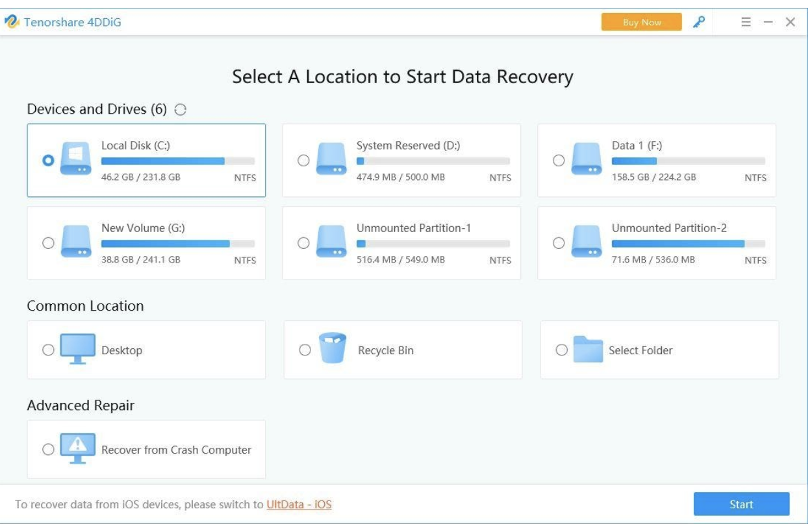This screenshot has height=529, width=812.
Task: Click the NTFS tag on Unmounted Partition-1
Action: click(x=500, y=261)
